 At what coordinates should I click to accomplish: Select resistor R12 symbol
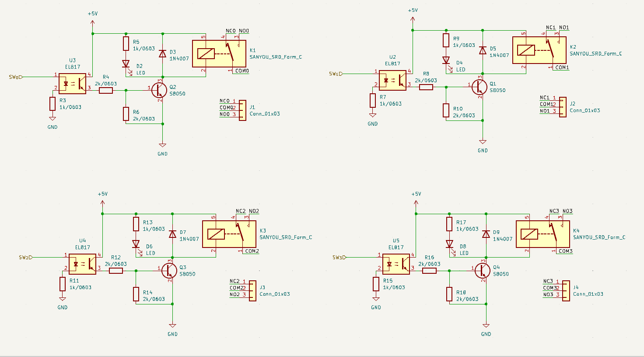pos(116,271)
